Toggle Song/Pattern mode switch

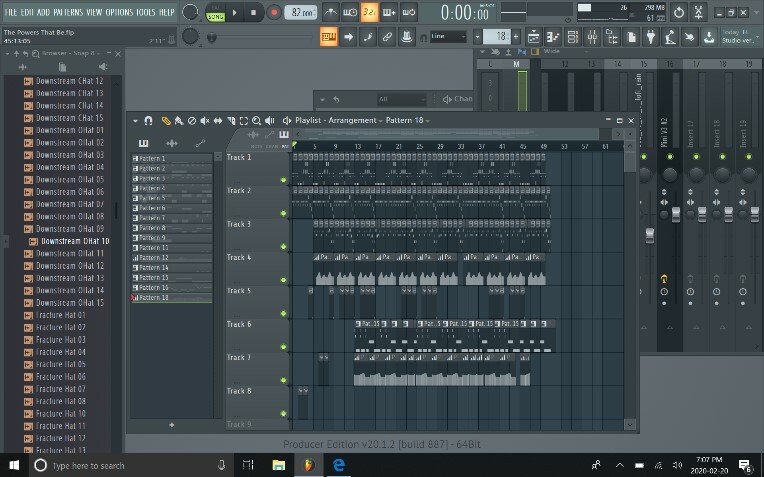215,13
